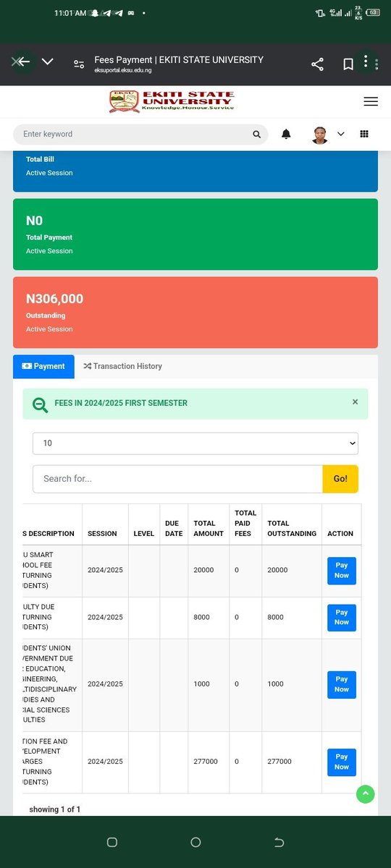
Task: Sort by TOTAL PAID FEES header
Action: 245,524
